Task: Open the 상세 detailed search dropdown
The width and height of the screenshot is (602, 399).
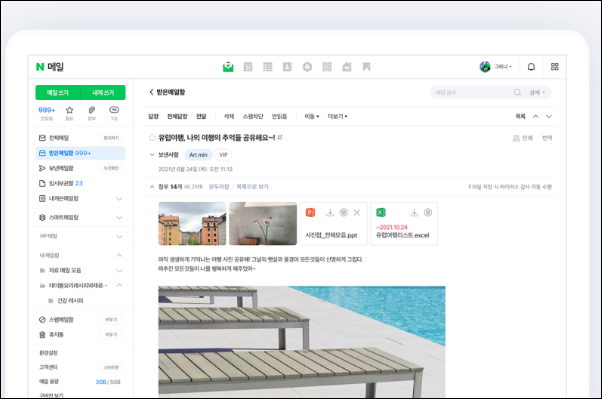Action: [537, 93]
